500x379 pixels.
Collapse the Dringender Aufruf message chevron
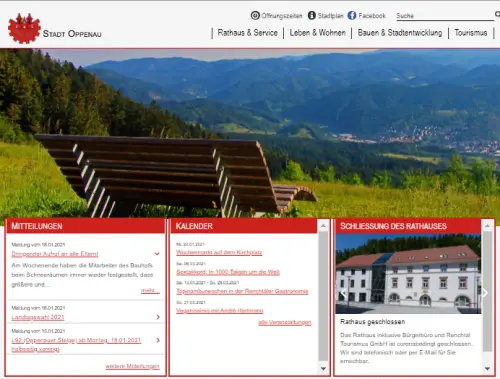[157, 254]
